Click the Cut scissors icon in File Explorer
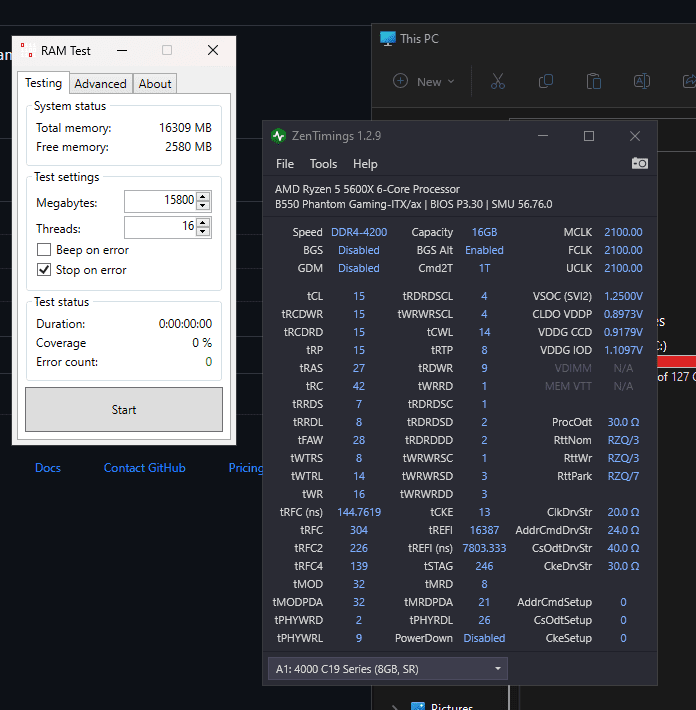 pyautogui.click(x=498, y=82)
